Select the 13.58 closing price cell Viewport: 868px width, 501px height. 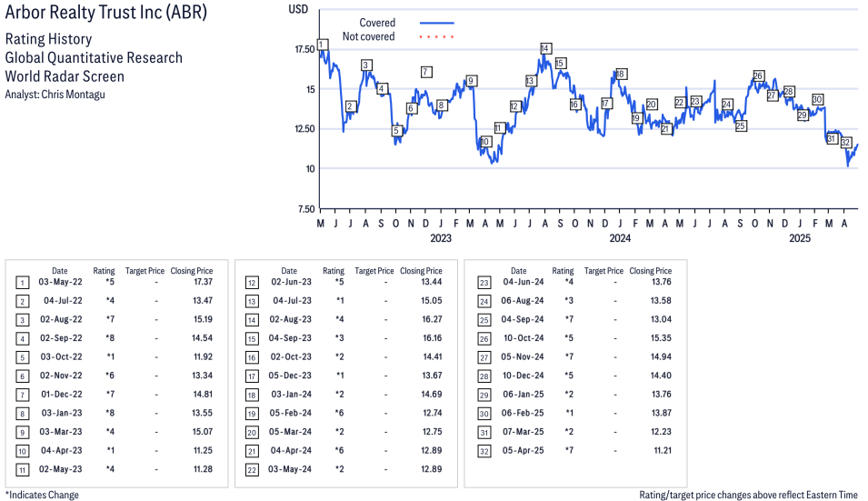(x=661, y=301)
